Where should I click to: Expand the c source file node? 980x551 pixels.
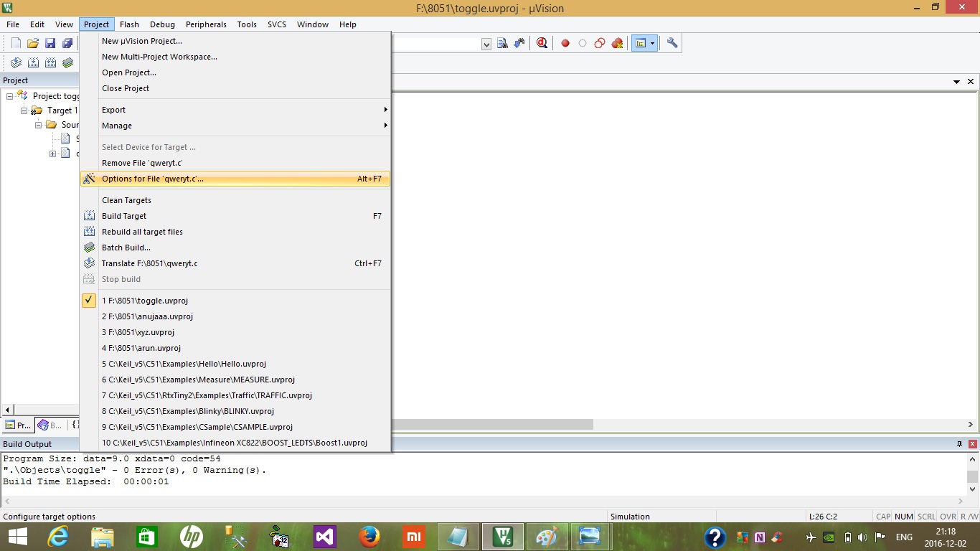[52, 154]
